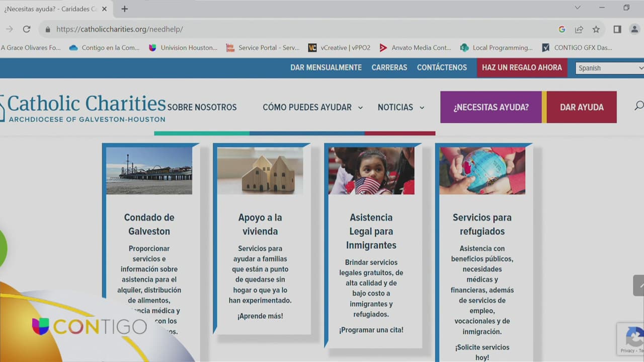Go to Sobre Nosotros menu item
644x362 pixels.
click(x=202, y=107)
